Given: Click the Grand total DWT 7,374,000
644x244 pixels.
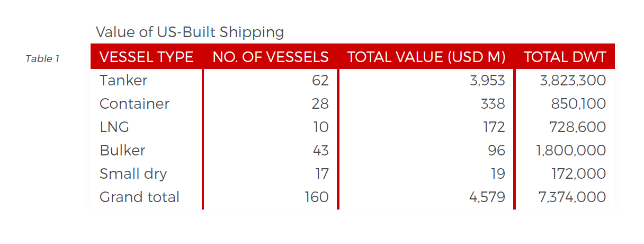Looking at the screenshot, I should point(571,197).
